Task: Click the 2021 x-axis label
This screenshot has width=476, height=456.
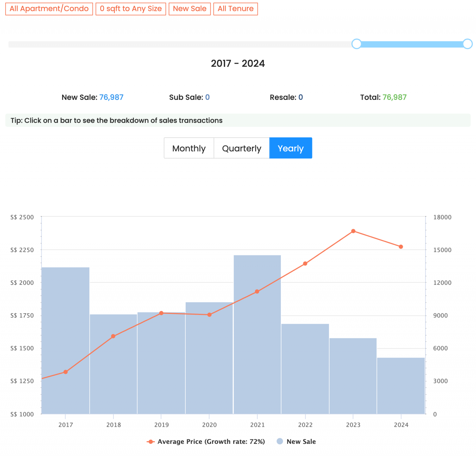Action: click(257, 425)
